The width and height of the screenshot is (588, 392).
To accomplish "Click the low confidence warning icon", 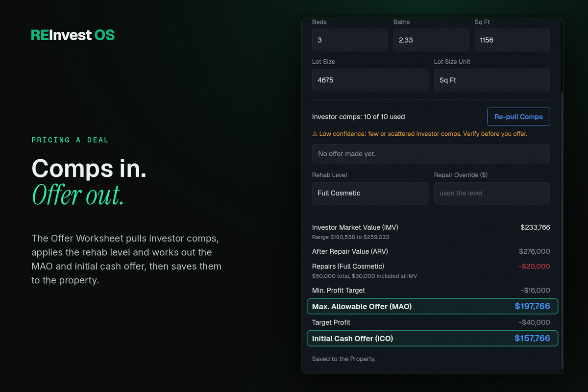I will coord(315,134).
